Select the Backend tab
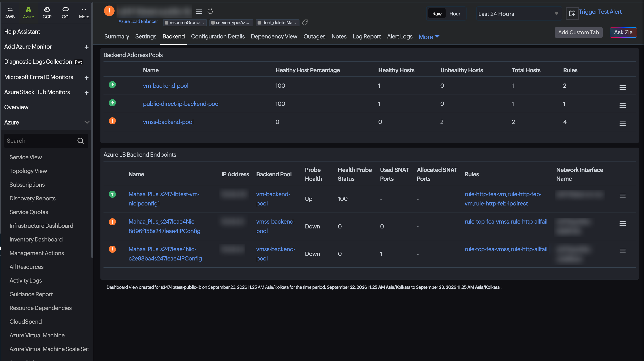The image size is (644, 361). point(173,36)
